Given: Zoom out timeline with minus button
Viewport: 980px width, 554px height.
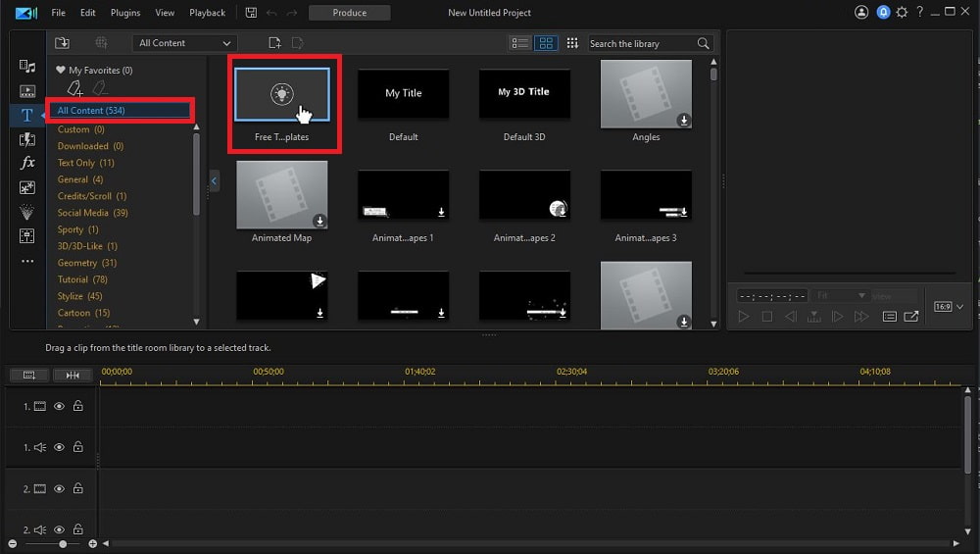Looking at the screenshot, I should tap(13, 544).
